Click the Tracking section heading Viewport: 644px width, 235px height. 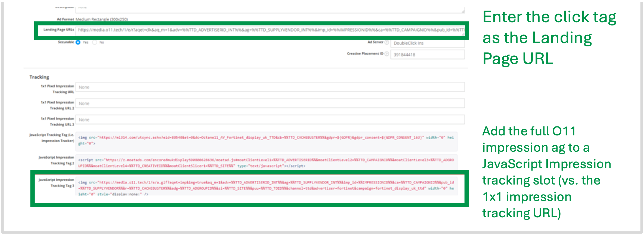39,77
